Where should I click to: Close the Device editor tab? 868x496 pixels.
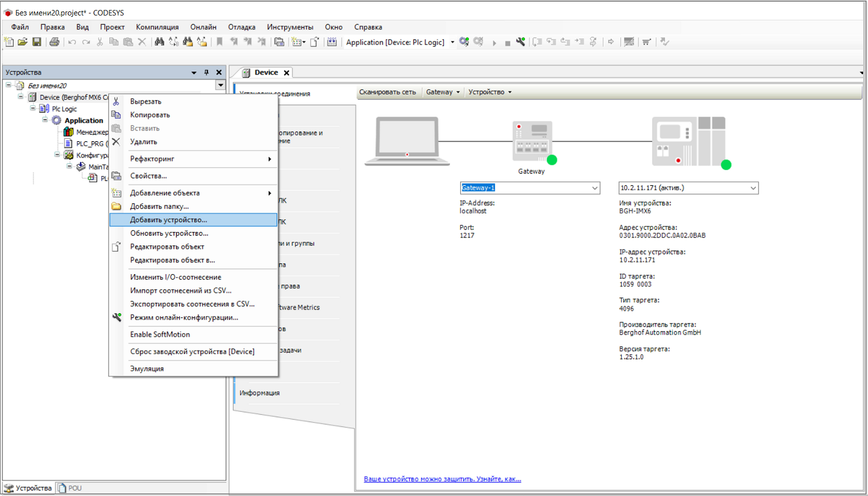(x=287, y=73)
